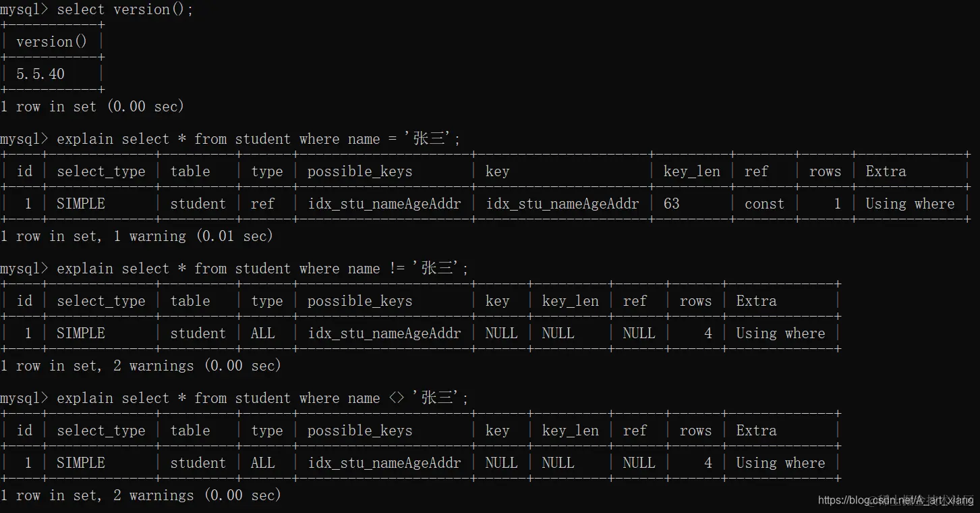Image resolution: width=980 pixels, height=513 pixels.
Task: Click the key_len value 63
Action: [x=672, y=204]
